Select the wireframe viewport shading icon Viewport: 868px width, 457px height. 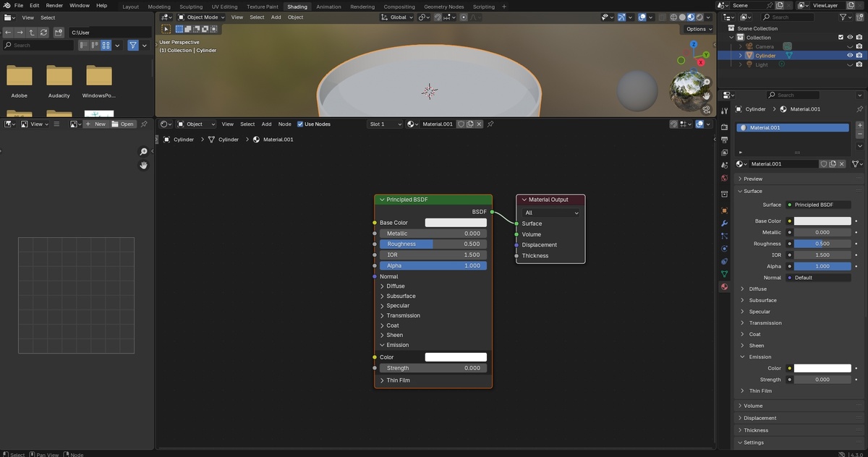click(x=673, y=17)
